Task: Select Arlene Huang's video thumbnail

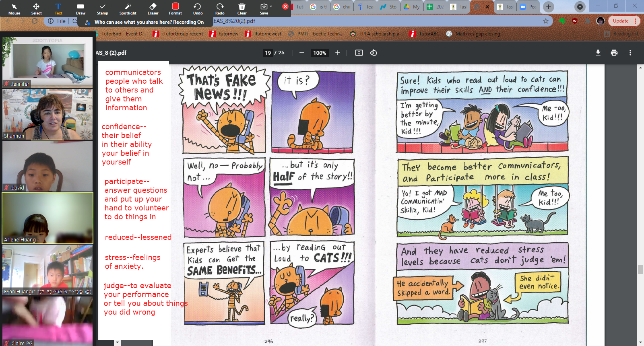Action: (x=47, y=218)
